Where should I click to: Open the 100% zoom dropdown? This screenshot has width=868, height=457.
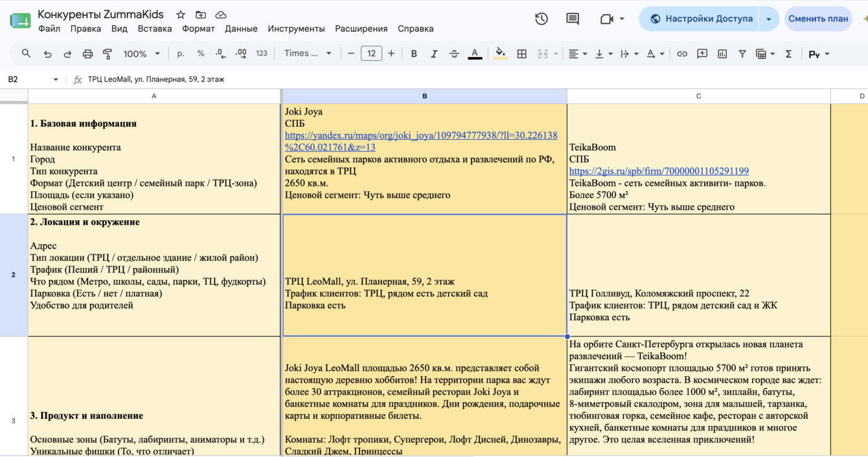point(141,54)
